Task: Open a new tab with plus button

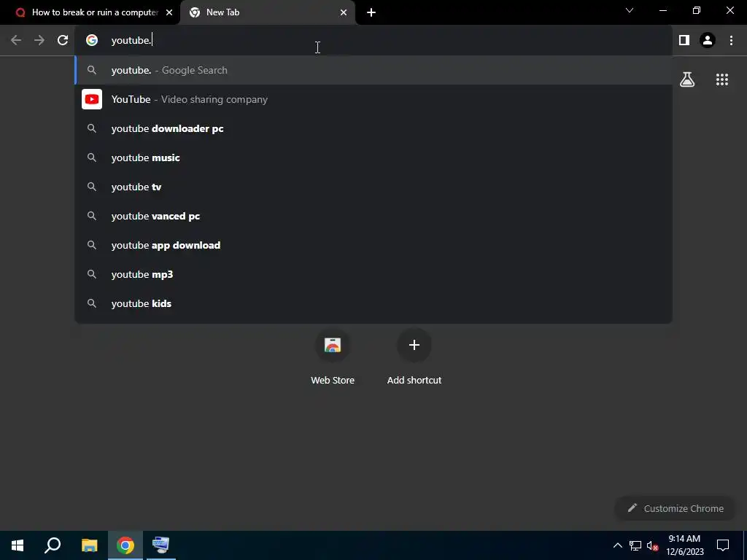Action: [371, 12]
